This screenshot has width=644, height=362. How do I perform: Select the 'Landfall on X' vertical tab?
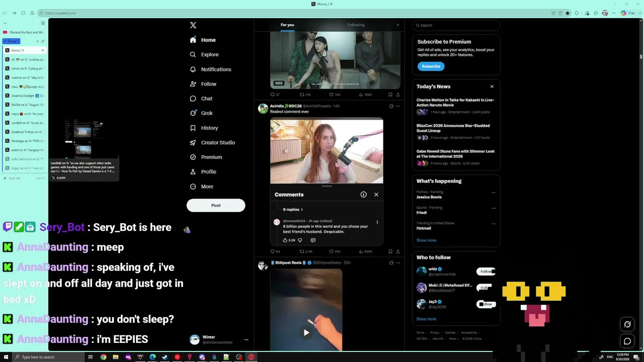point(24,123)
